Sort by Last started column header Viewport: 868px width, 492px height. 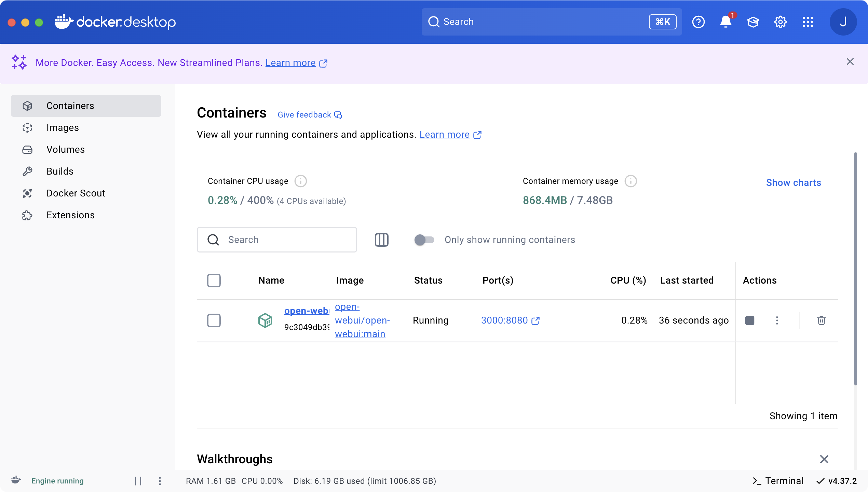click(x=687, y=281)
